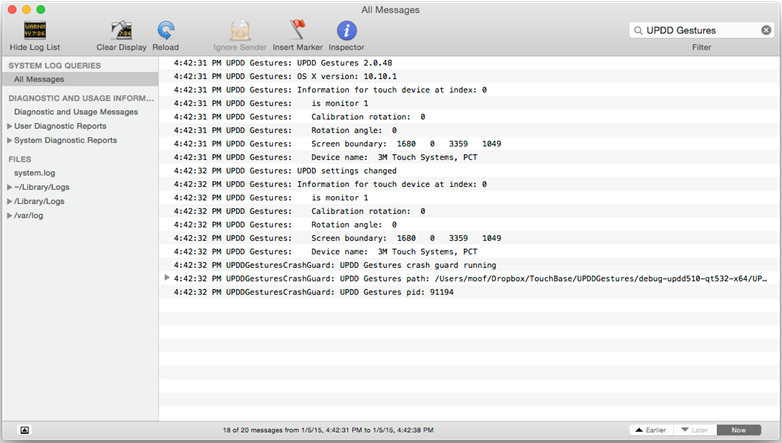Click the DIAGNOSTIC AND USAGE INFORM... header
Screen dimensions: 782x443
point(81,98)
